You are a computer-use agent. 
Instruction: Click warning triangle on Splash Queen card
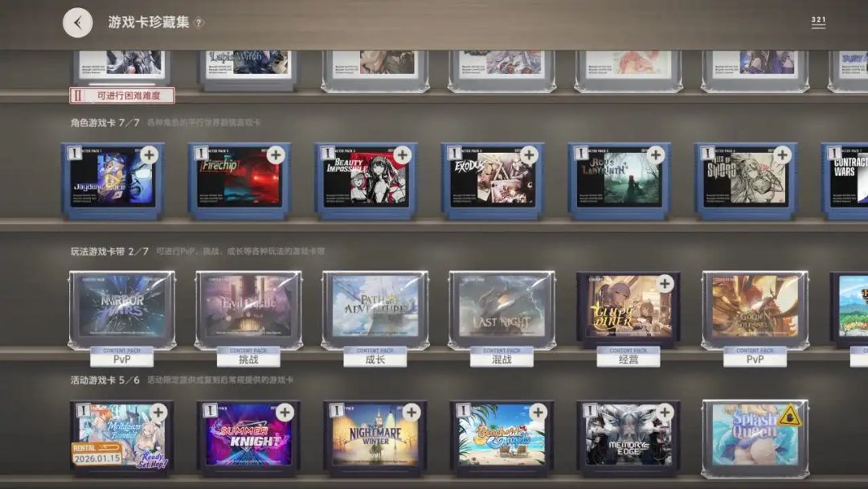(x=789, y=415)
